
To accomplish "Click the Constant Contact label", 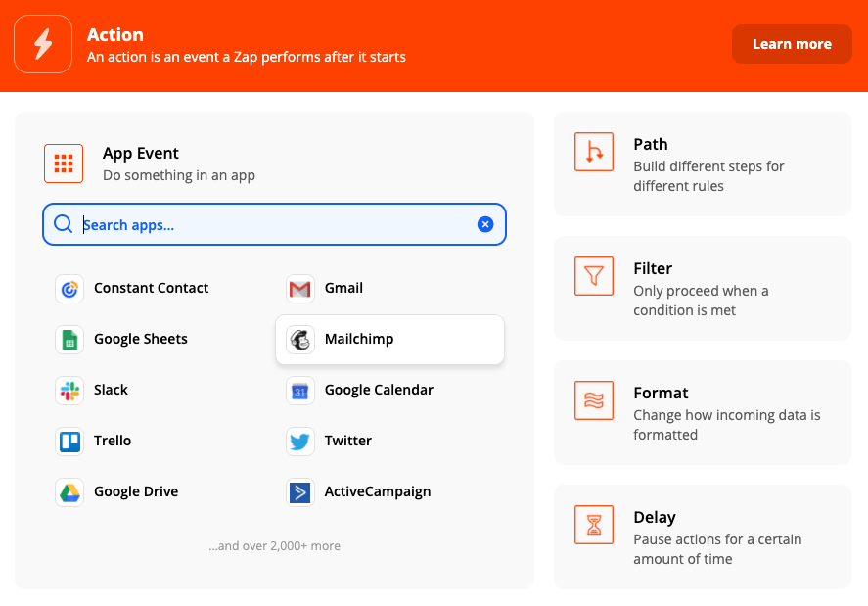I will pyautogui.click(x=151, y=288).
